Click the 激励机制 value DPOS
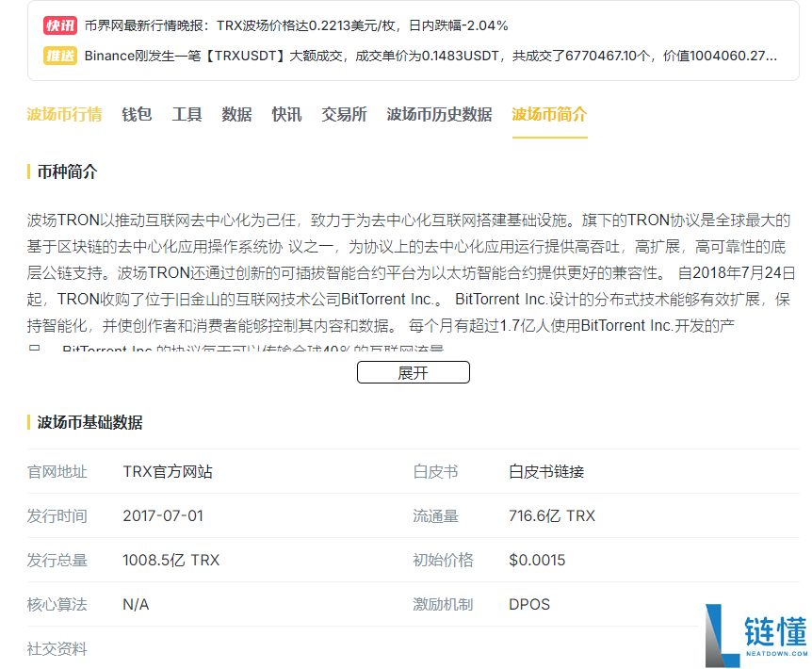 pos(529,604)
